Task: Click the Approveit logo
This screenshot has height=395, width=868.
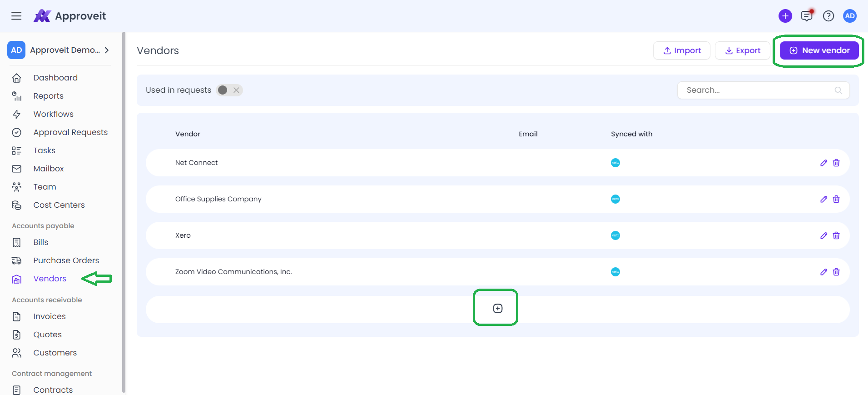Action: pos(69,16)
